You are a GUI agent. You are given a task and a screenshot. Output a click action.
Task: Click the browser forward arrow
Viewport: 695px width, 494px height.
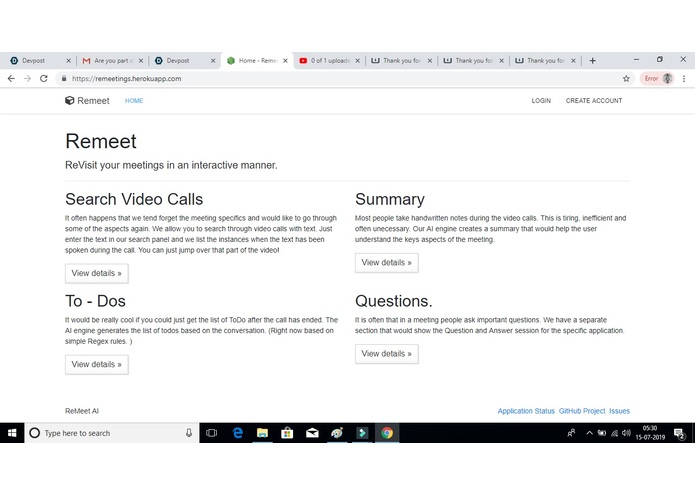27,78
